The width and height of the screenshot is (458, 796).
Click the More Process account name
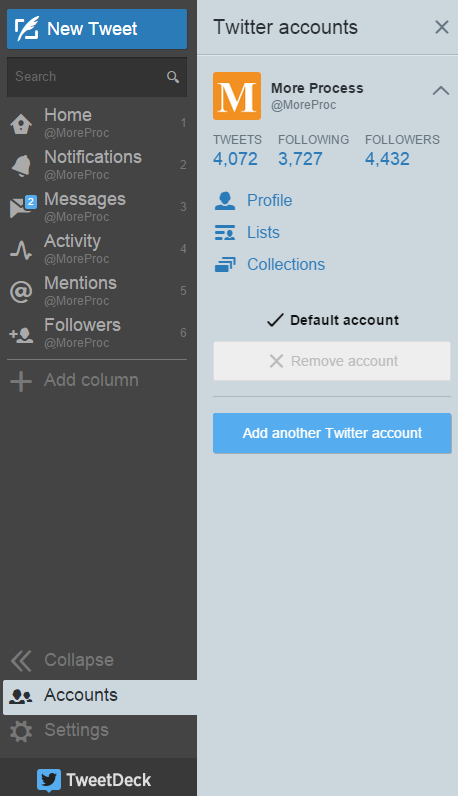point(317,88)
